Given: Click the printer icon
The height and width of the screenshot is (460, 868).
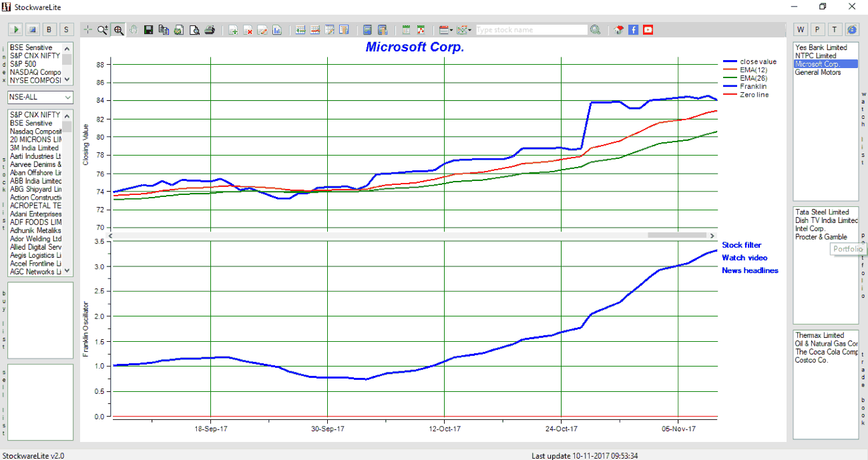Looking at the screenshot, I should (x=210, y=29).
